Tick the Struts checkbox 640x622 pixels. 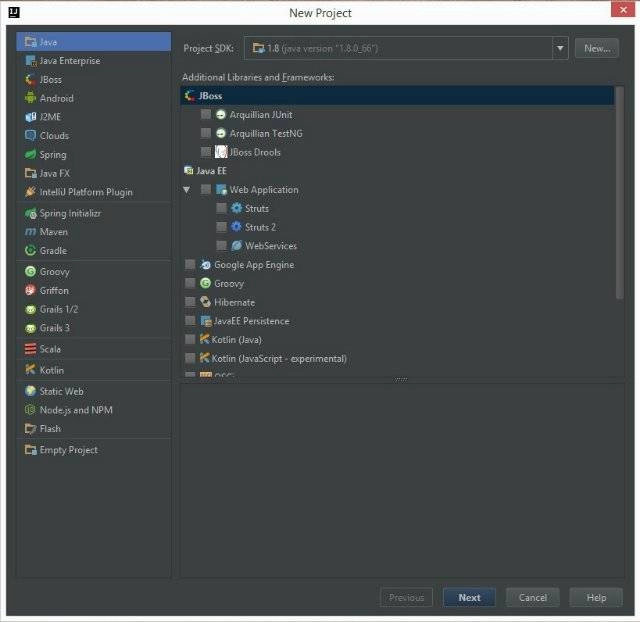[221, 208]
